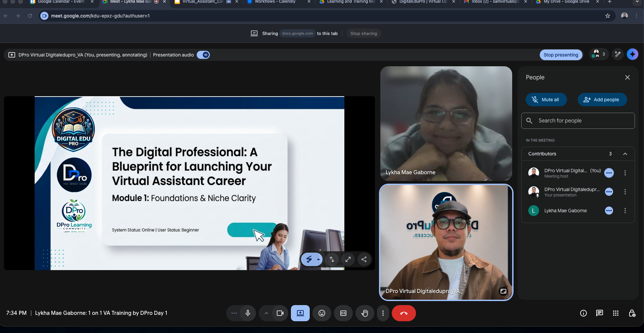Click audio indicator beside Your presentation entry
The width and height of the screenshot is (644, 333).
[x=609, y=192]
